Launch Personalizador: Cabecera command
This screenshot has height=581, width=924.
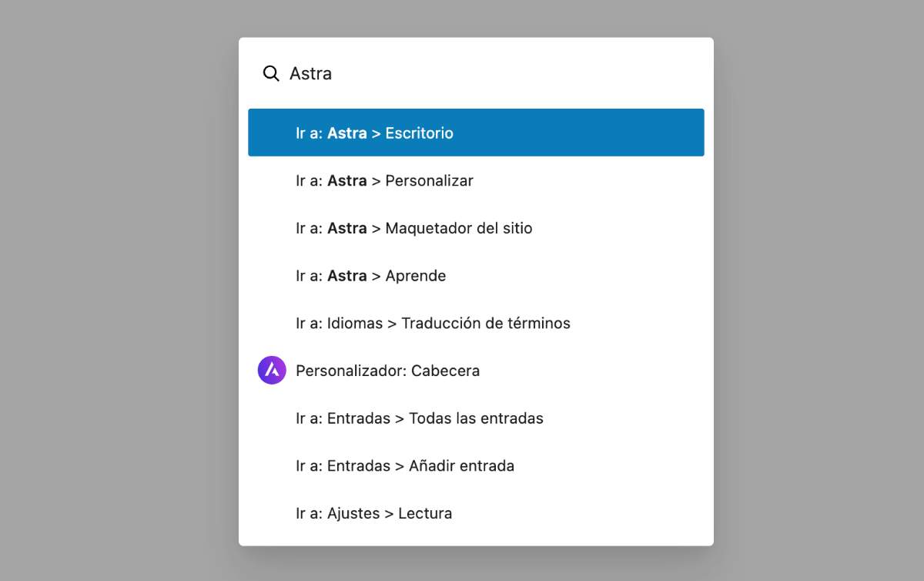click(x=476, y=371)
